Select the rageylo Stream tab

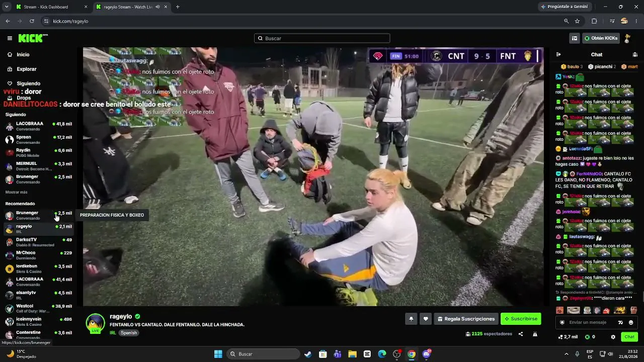pyautogui.click(x=132, y=7)
